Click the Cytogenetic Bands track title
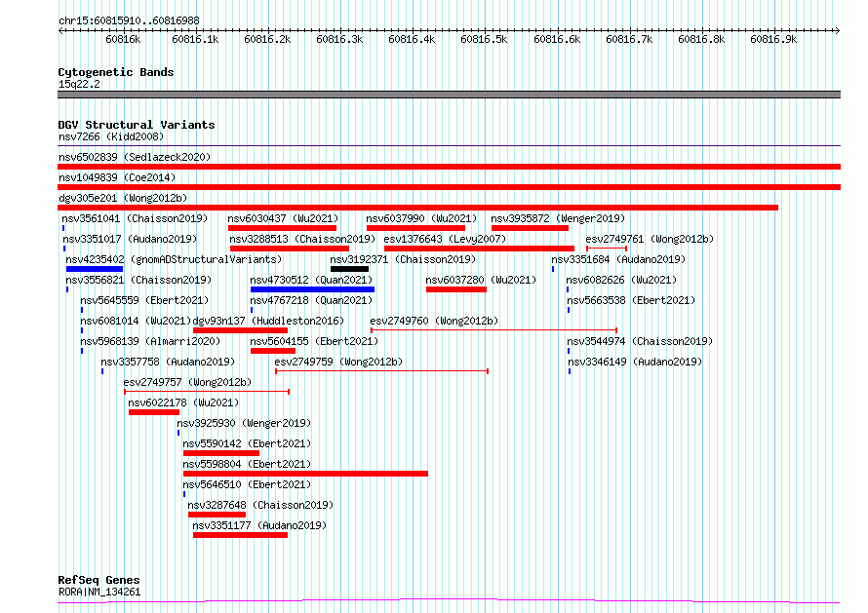The image size is (868, 613). coord(116,72)
